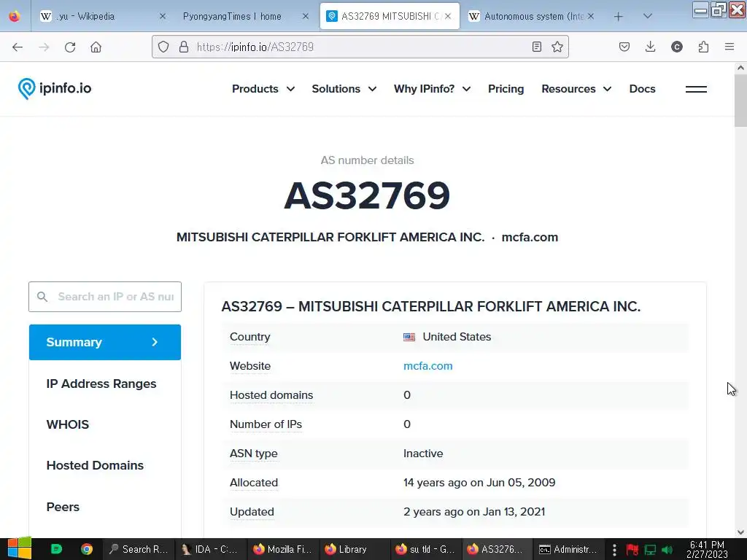Click the search magnifier icon in sidebar
Screen dimensions: 747x560
42,297
